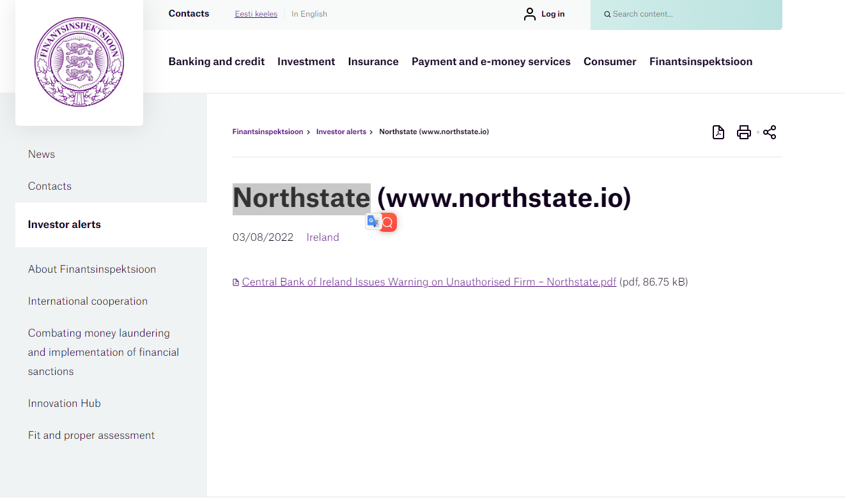
Task: Open Payment and e-money services menu
Action: 491,61
